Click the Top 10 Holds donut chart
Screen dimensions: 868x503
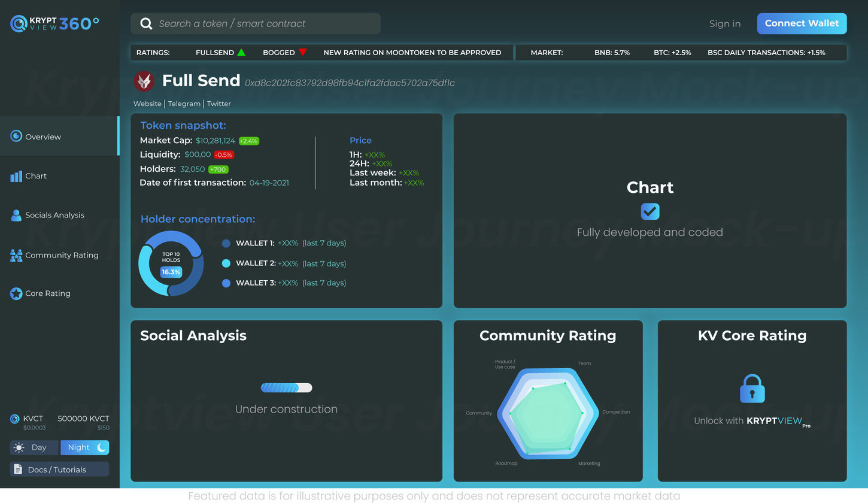(x=171, y=263)
